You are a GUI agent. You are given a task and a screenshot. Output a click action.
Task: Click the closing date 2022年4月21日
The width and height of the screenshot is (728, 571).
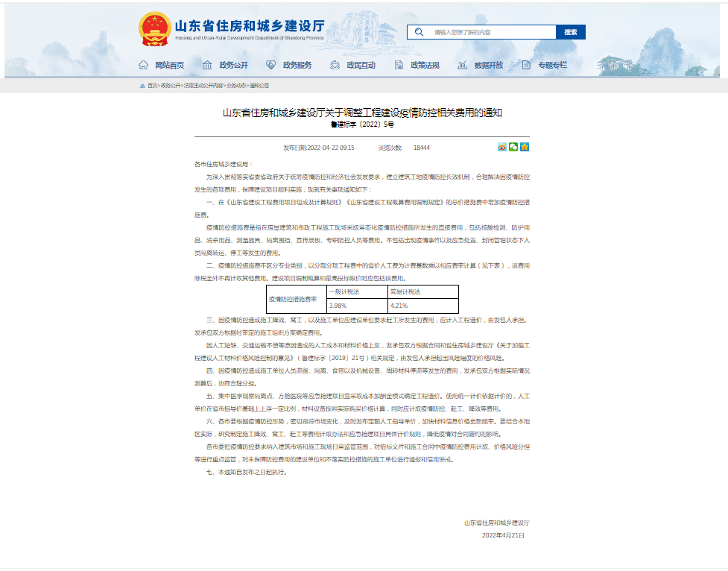pyautogui.click(x=503, y=535)
